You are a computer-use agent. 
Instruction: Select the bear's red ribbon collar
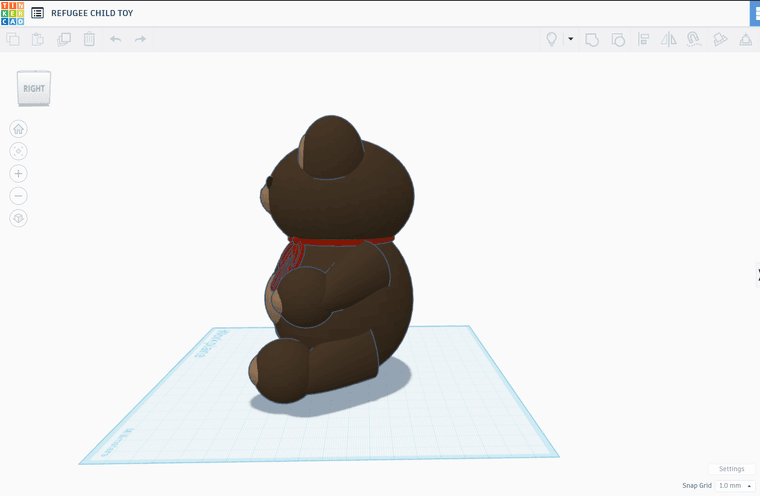click(341, 240)
